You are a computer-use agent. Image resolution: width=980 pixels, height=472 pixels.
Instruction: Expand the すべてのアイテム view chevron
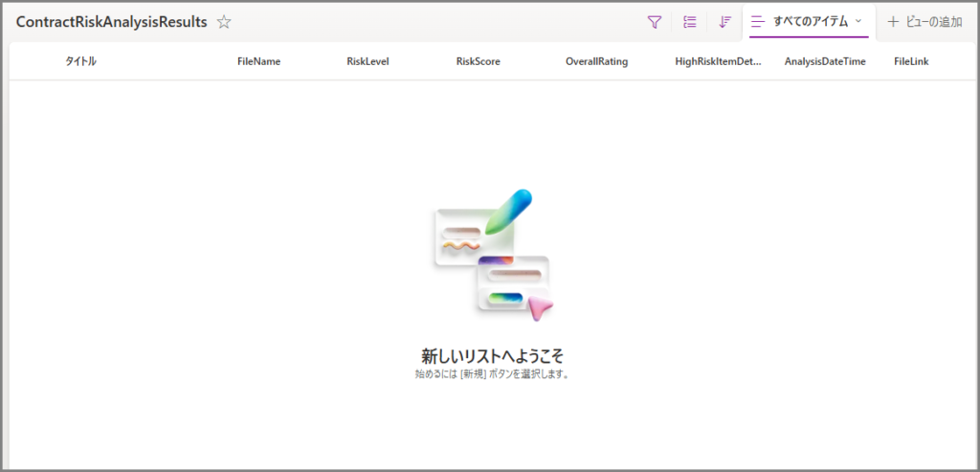pos(858,21)
